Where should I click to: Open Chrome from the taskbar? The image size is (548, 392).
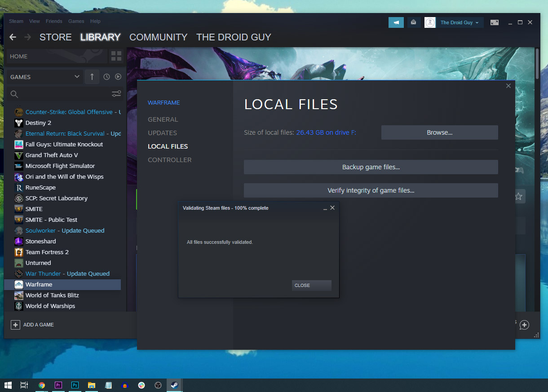pos(42,385)
